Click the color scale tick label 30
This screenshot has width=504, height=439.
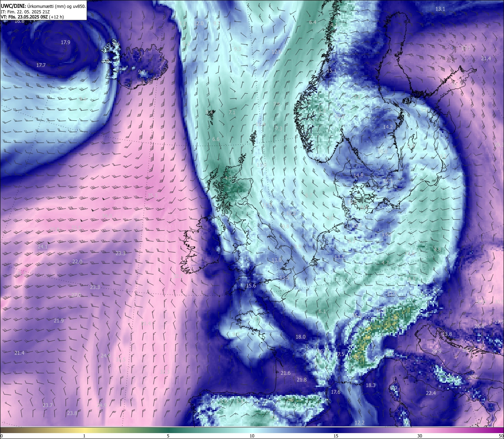pos(420,436)
